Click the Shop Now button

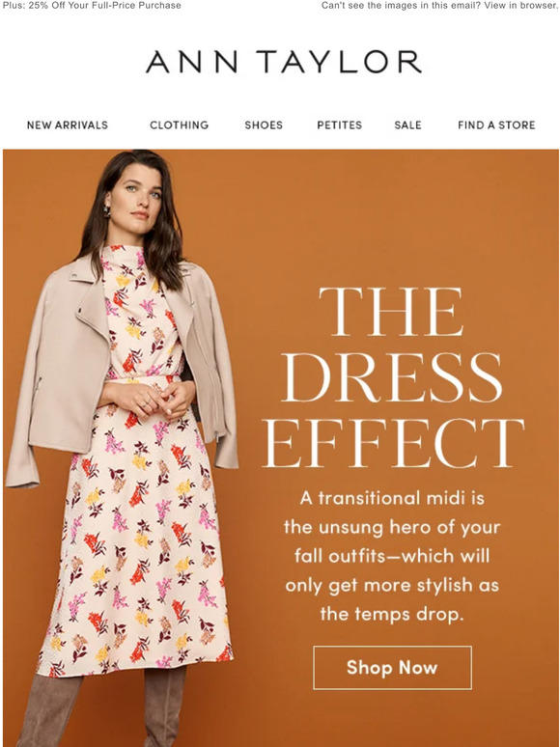click(x=392, y=668)
